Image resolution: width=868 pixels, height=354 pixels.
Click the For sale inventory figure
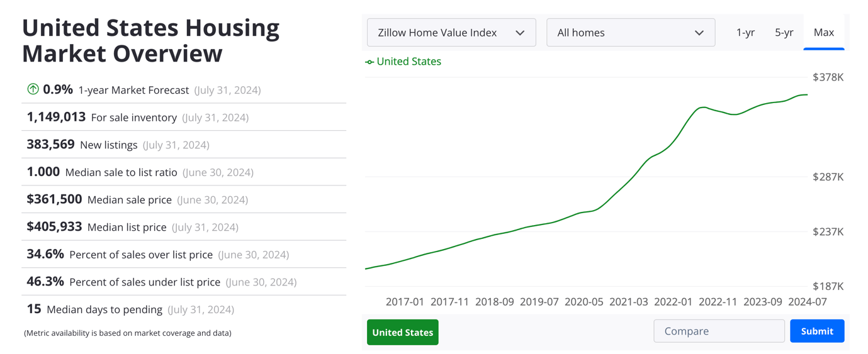coord(56,117)
